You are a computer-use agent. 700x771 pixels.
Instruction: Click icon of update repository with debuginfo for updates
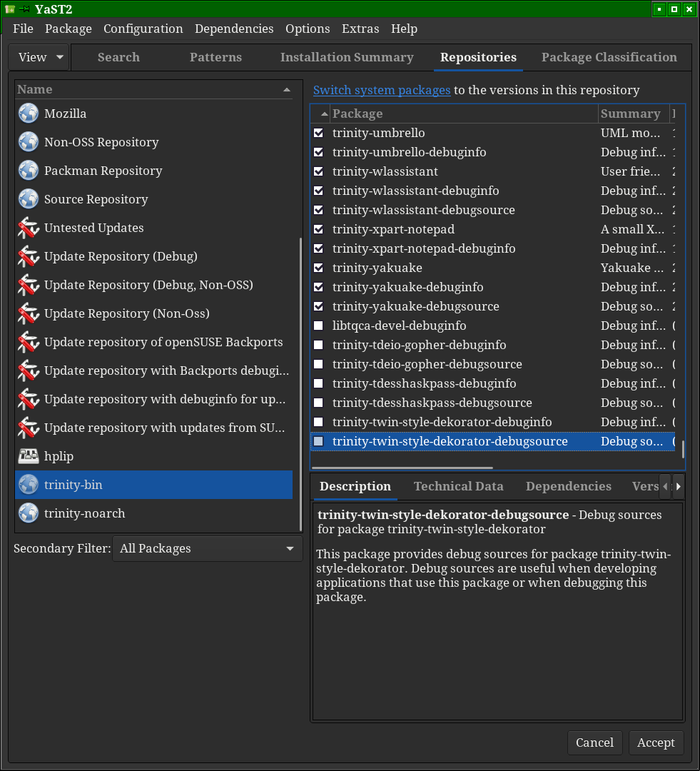[29, 398]
